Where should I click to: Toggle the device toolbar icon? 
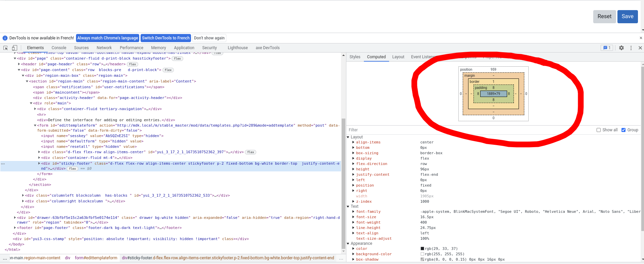coord(14,48)
